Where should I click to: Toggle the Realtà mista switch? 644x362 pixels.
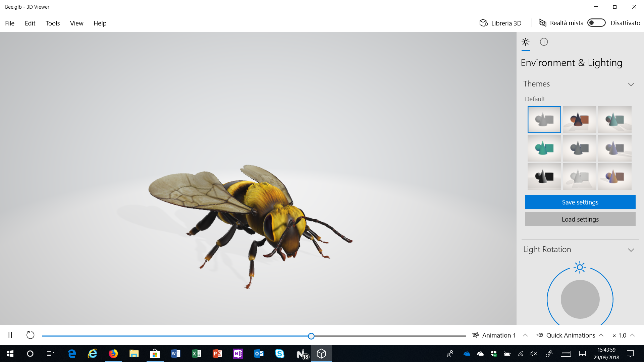pos(596,23)
